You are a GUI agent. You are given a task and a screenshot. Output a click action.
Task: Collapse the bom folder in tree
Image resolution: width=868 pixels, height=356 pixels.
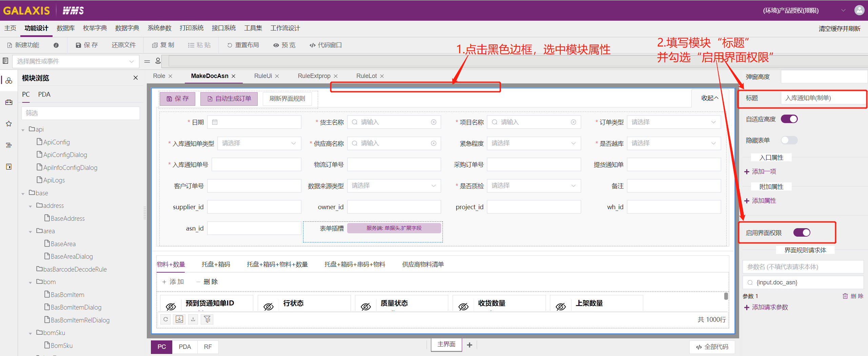[31, 282]
